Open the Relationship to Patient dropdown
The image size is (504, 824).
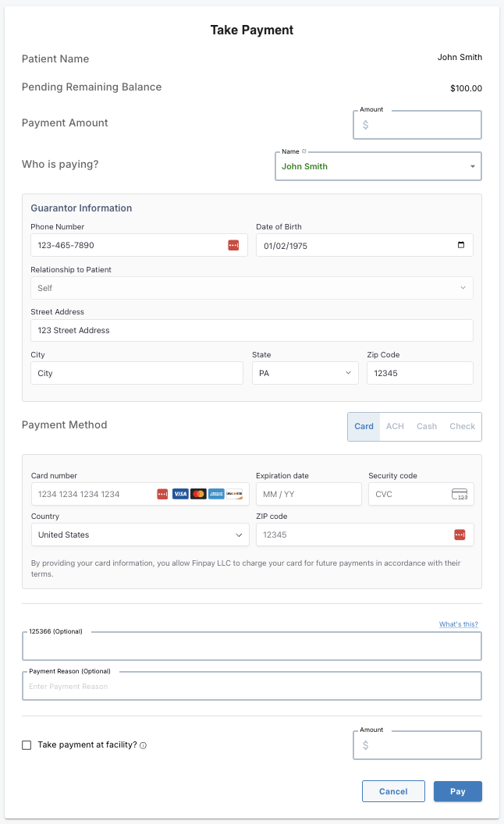click(x=252, y=288)
